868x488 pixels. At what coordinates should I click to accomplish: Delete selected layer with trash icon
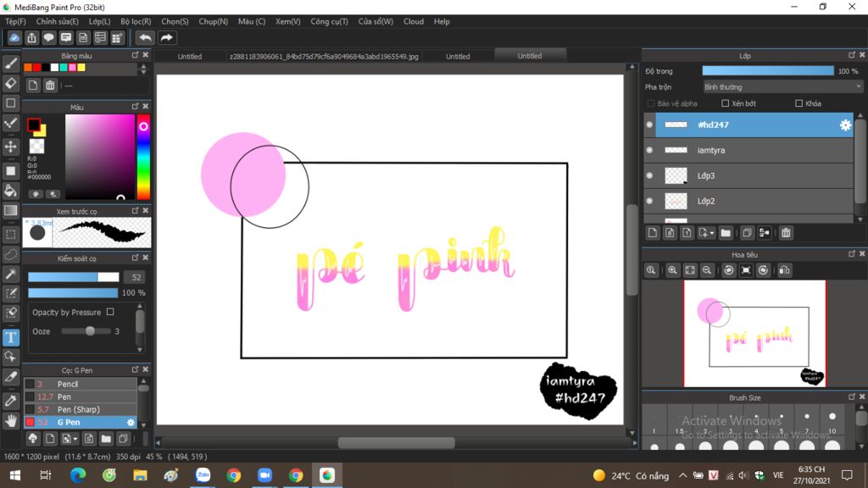pyautogui.click(x=786, y=233)
